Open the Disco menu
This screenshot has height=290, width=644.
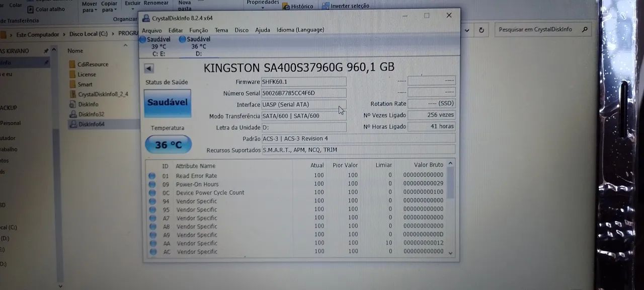tap(241, 30)
